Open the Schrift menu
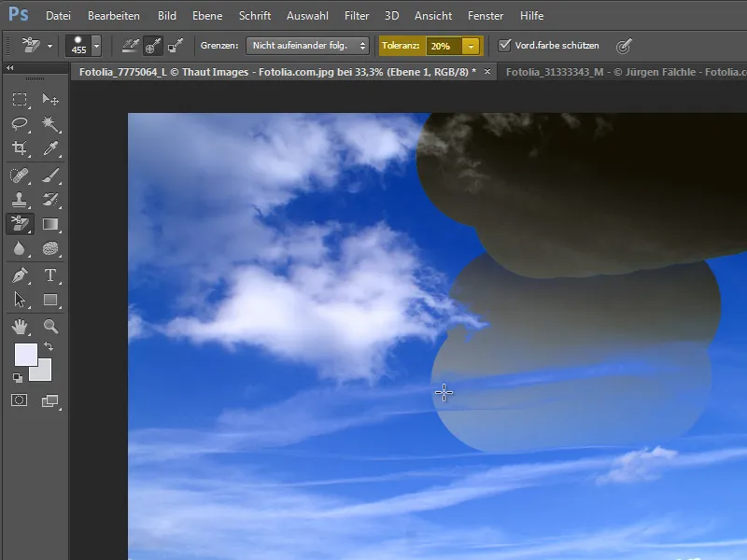Screen dimensions: 747x560 pyautogui.click(x=255, y=16)
